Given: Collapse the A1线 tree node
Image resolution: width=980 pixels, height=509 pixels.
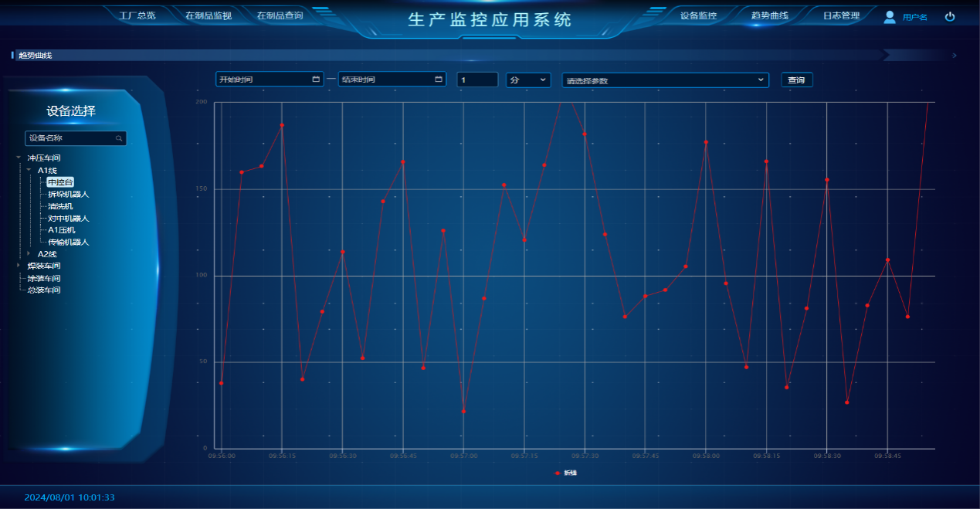Looking at the screenshot, I should (x=29, y=170).
